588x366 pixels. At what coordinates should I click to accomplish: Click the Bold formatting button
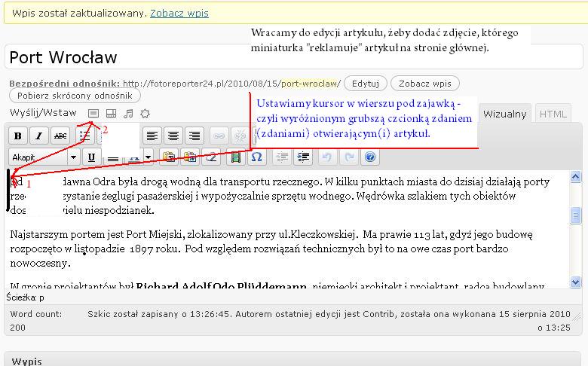click(x=18, y=136)
